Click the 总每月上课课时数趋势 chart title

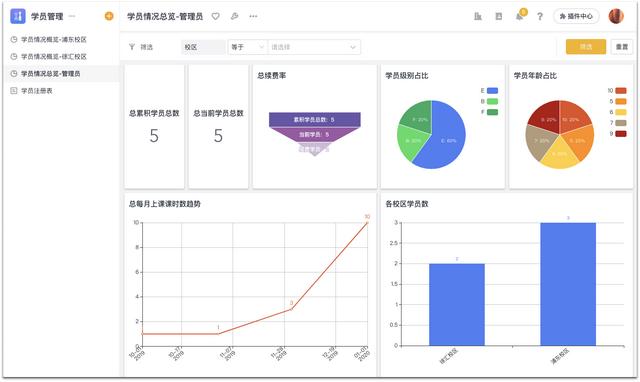tap(165, 204)
